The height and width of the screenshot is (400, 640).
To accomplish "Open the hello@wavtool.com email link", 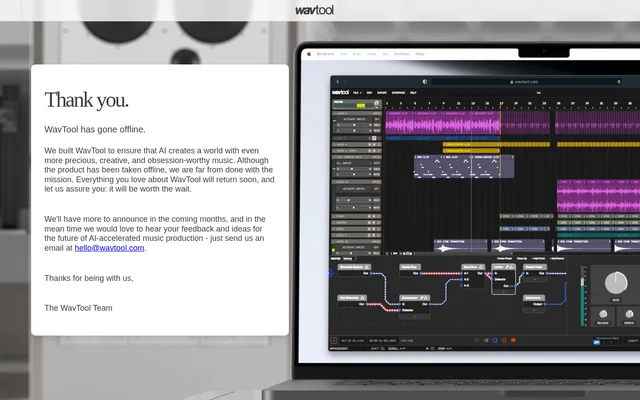I will click(109, 248).
